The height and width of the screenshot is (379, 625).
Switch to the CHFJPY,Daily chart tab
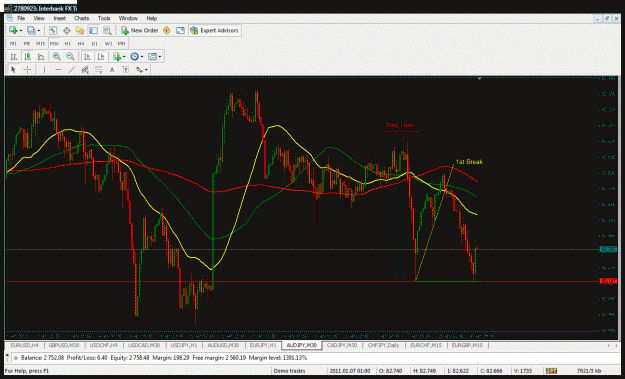click(x=384, y=346)
